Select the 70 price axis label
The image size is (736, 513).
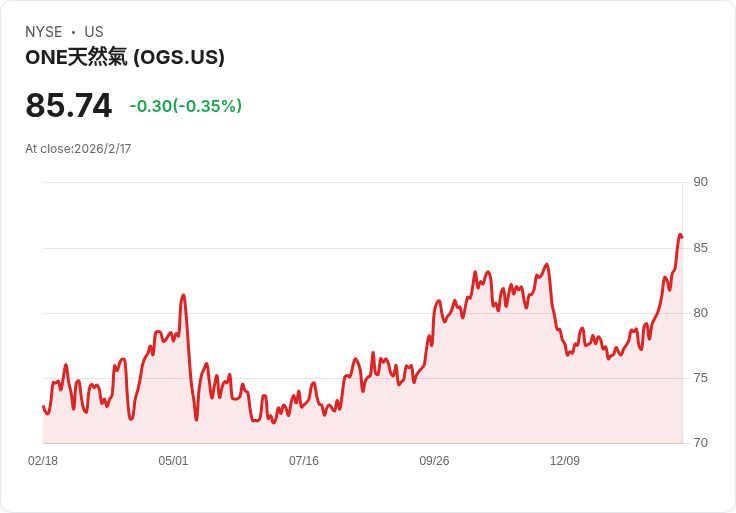tap(701, 443)
